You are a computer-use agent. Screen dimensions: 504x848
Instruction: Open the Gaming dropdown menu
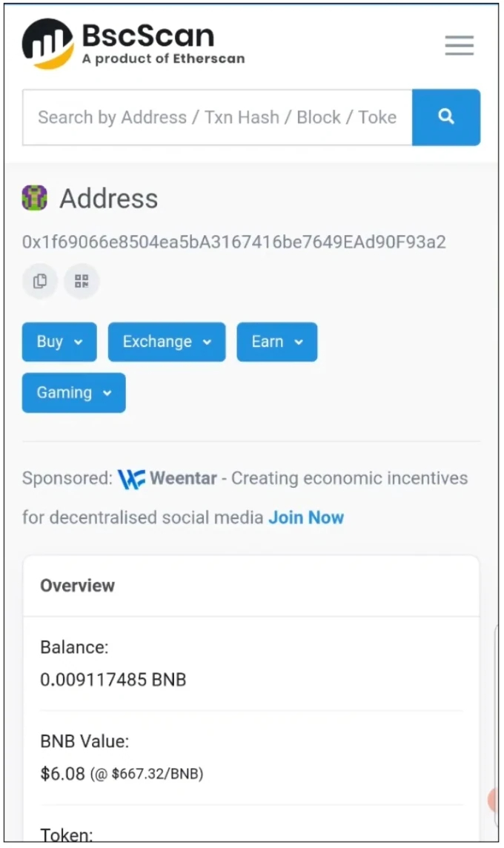(x=74, y=393)
